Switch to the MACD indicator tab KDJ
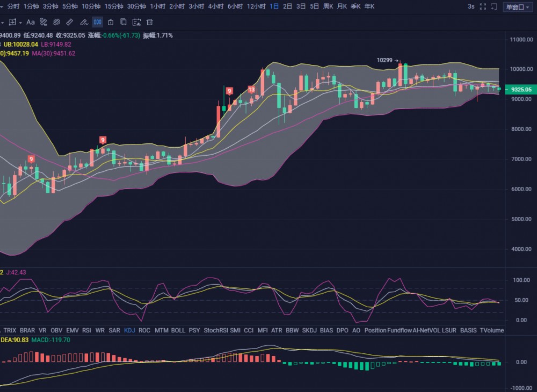Image resolution: width=537 pixels, height=392 pixels. click(129, 331)
